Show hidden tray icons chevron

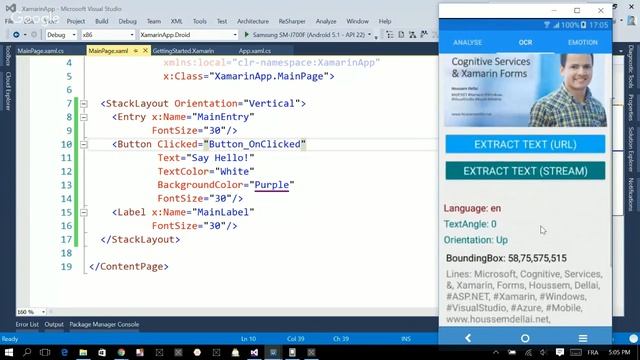(496, 352)
